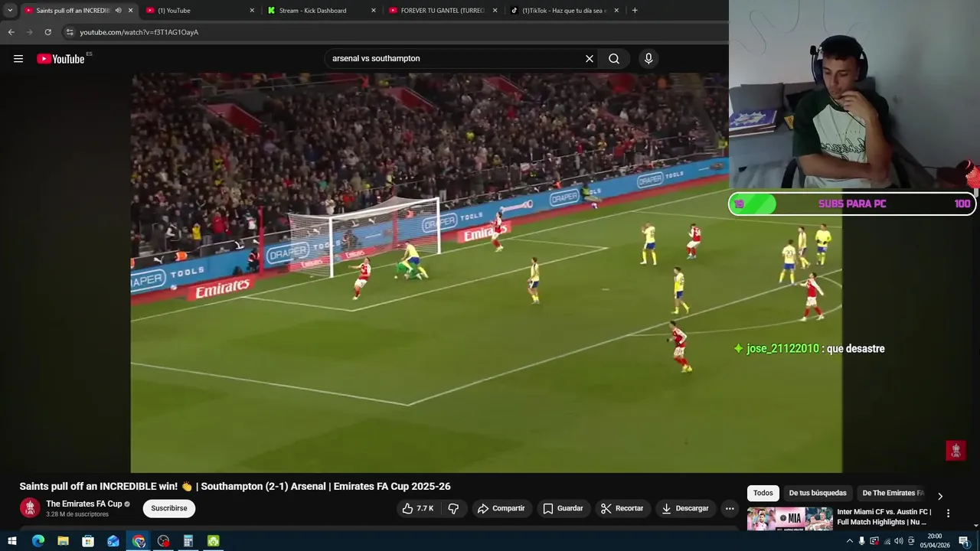Open the YouTube hamburger guide menu
This screenshot has height=551, width=980.
tap(18, 59)
